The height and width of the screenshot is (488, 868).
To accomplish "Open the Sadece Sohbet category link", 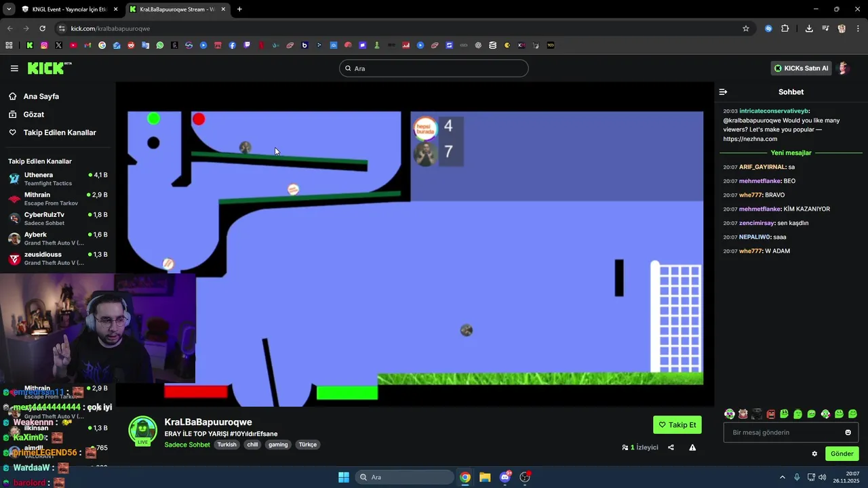I will click(187, 445).
